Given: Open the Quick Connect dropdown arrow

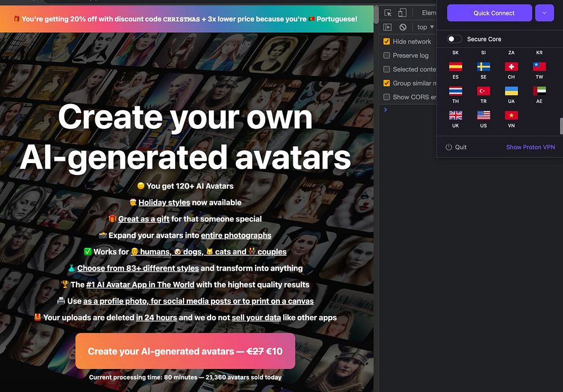Looking at the screenshot, I should point(544,13).
